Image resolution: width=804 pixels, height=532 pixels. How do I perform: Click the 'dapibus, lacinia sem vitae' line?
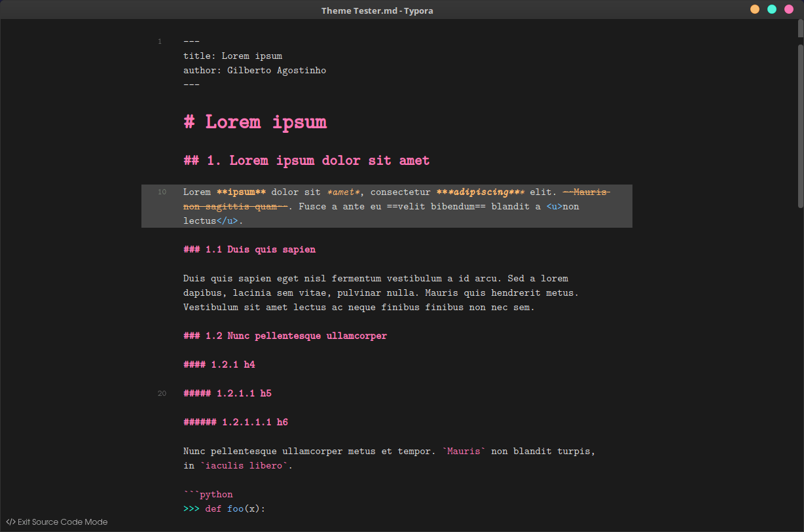[381, 293]
